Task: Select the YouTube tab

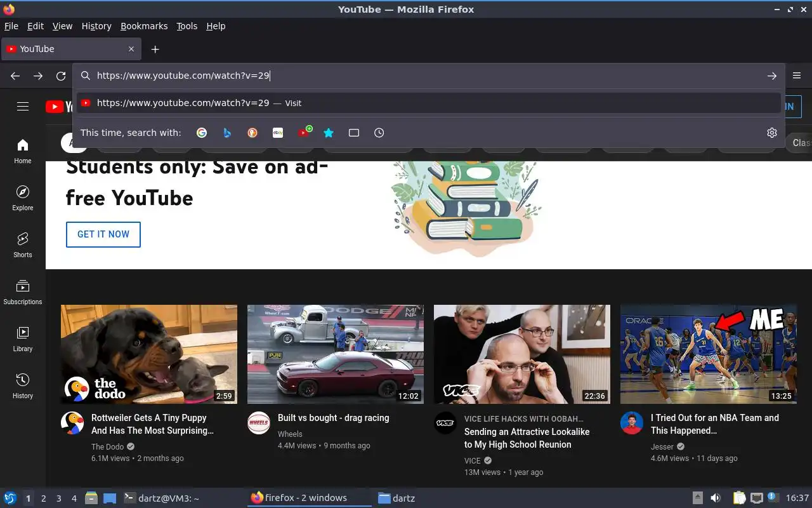Action: (70, 49)
